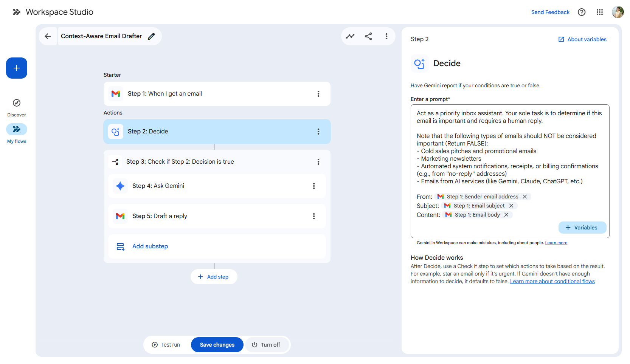
Task: Open the About variables link
Action: 582,39
